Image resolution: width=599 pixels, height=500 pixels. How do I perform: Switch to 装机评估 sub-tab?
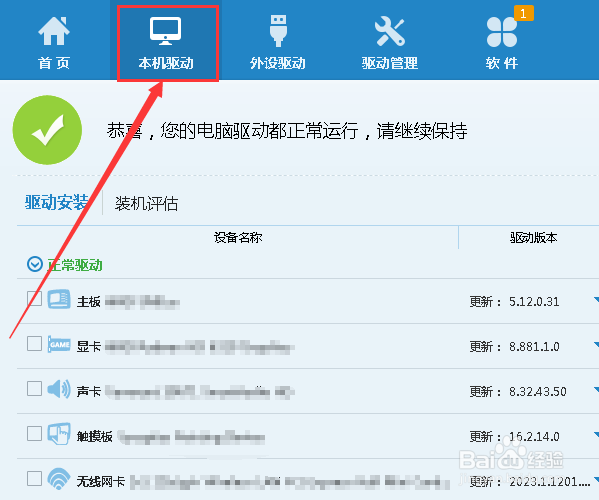pos(146,203)
